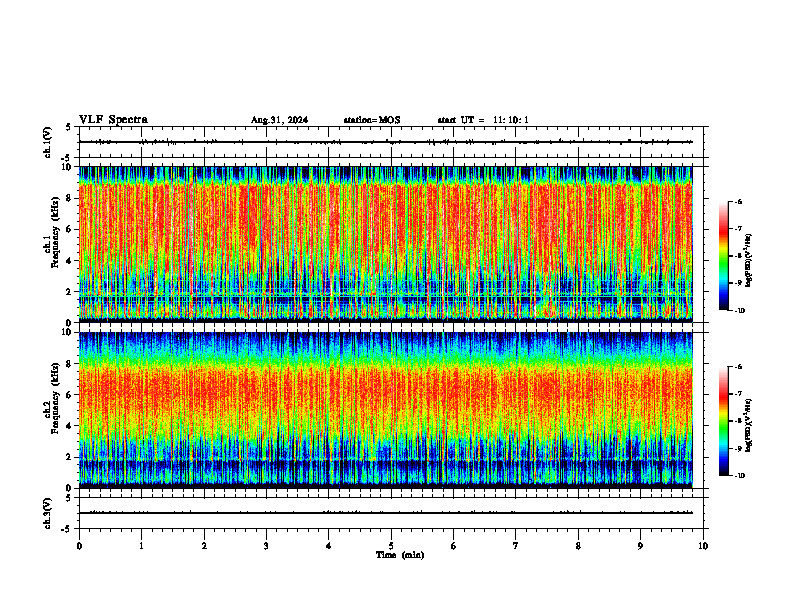Click the "-7" label on ch.2 color bar
Screen dimensions: 792x612
point(738,394)
